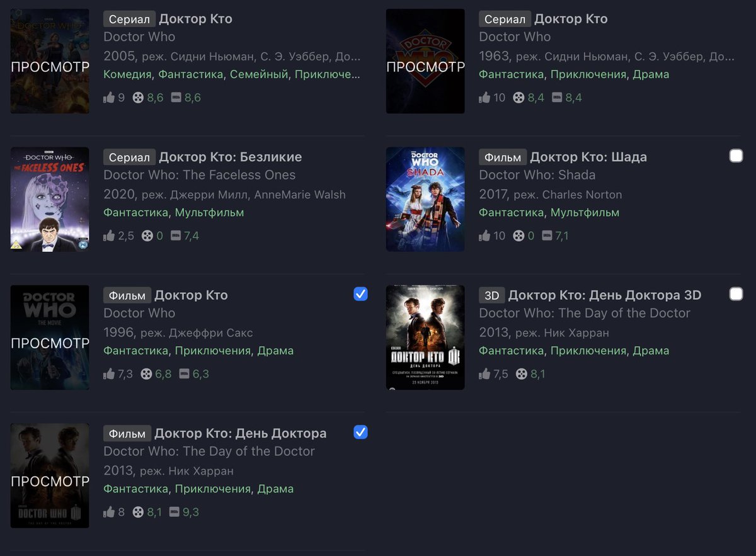Click the Мультфильм genre of Безликие
This screenshot has width=756, height=556.
pos(209,212)
